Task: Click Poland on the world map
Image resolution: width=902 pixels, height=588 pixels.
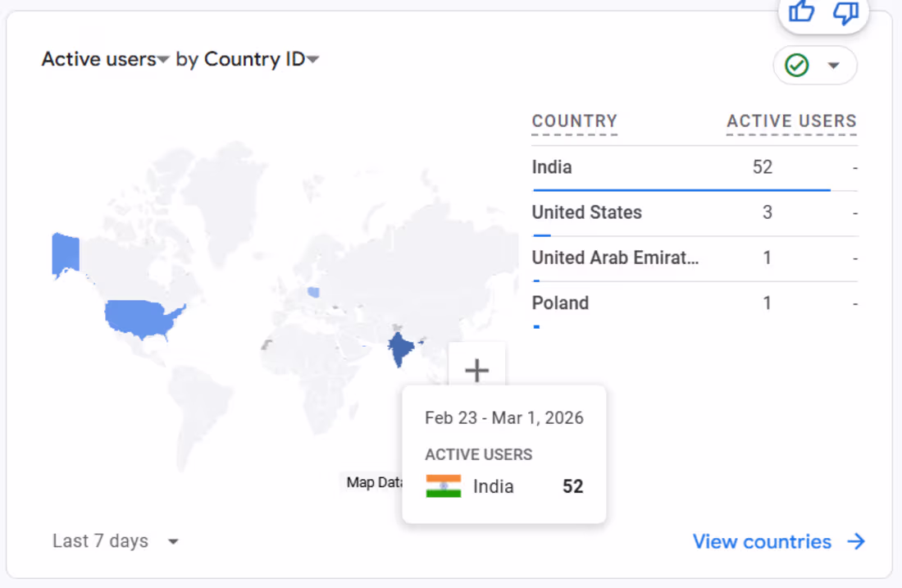Action: (313, 292)
